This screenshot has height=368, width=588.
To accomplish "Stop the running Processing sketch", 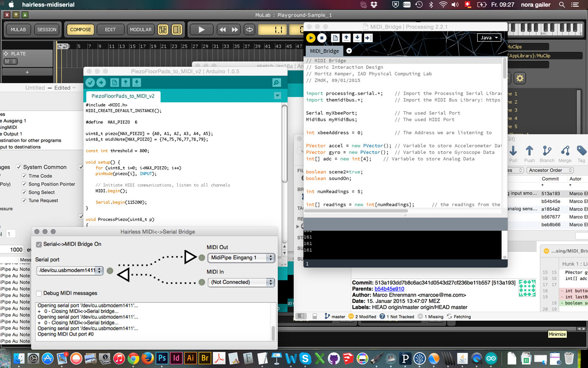I will (x=322, y=38).
